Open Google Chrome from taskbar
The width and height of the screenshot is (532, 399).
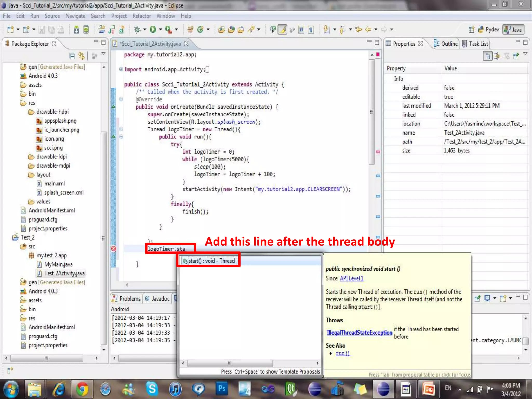pos(82,389)
